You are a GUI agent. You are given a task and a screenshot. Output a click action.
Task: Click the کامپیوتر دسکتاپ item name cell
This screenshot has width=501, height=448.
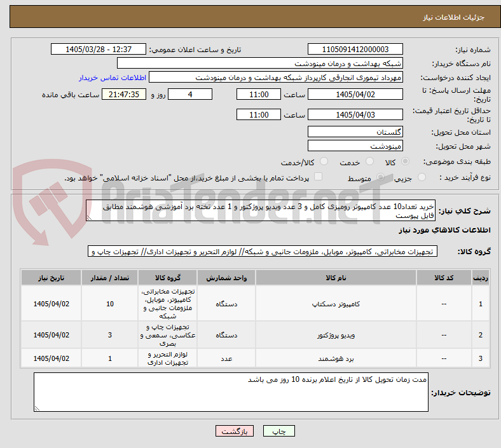point(336,304)
